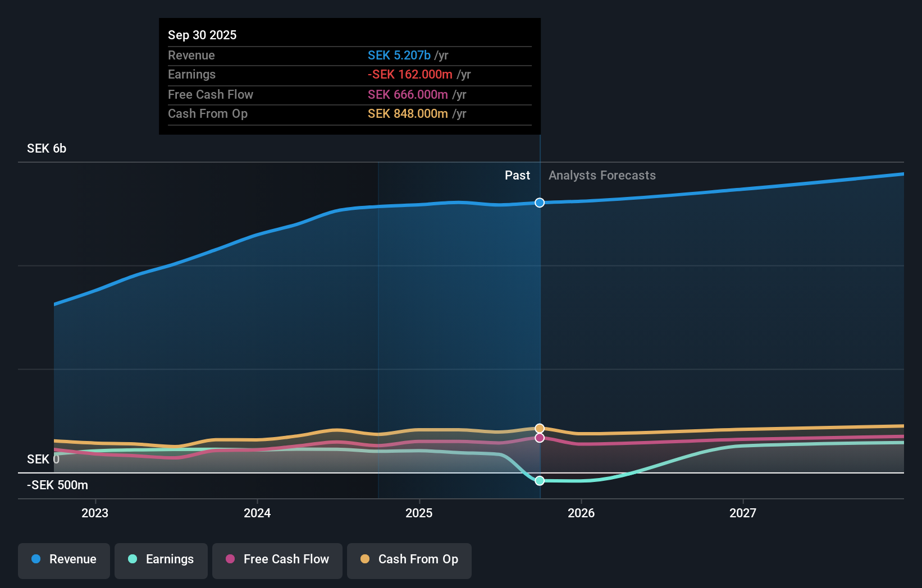Click the orange Cash From Op legend dot
The image size is (922, 588).
[x=365, y=559]
